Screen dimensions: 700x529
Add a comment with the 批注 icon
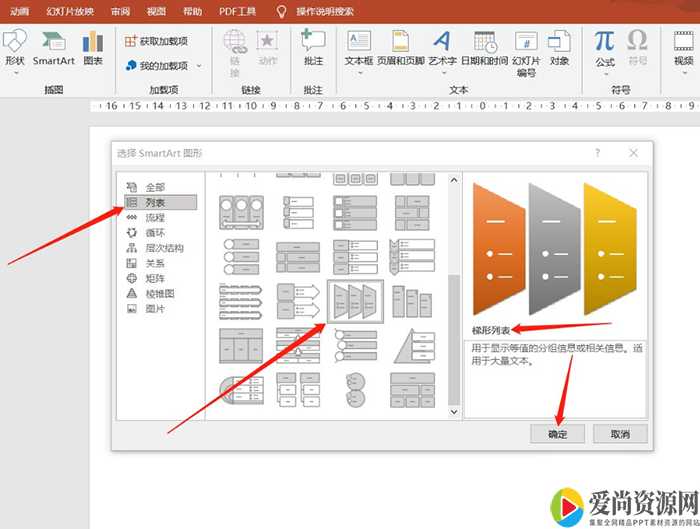click(x=313, y=47)
